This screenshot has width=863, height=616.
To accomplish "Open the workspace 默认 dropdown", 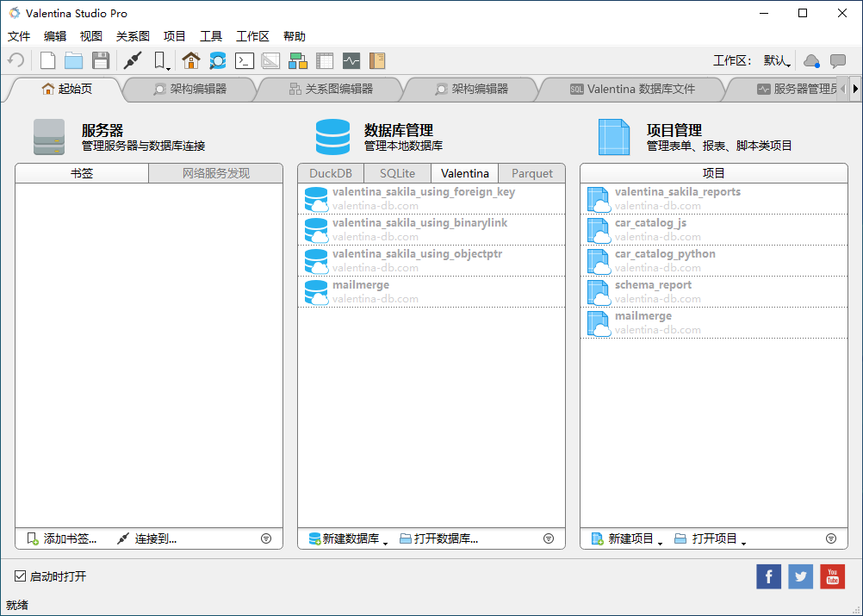I will click(x=777, y=60).
